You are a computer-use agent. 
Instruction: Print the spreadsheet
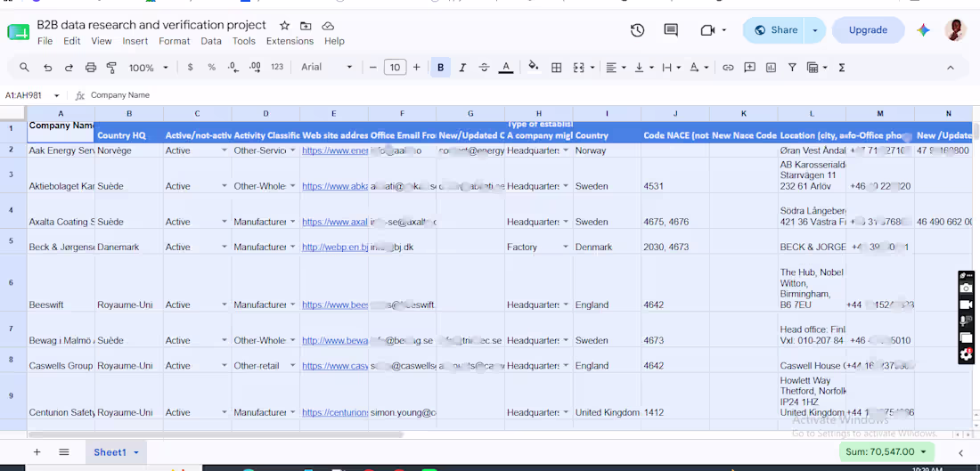91,68
